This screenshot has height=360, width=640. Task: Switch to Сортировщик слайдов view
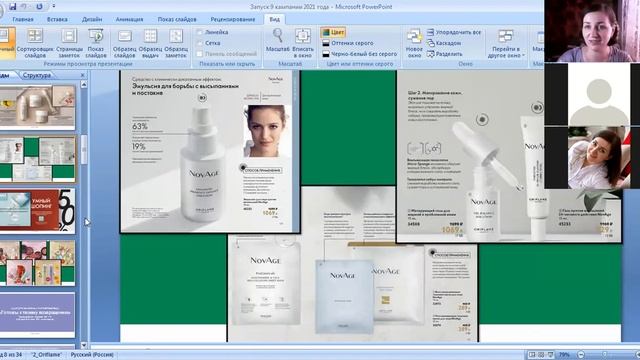(x=35, y=43)
